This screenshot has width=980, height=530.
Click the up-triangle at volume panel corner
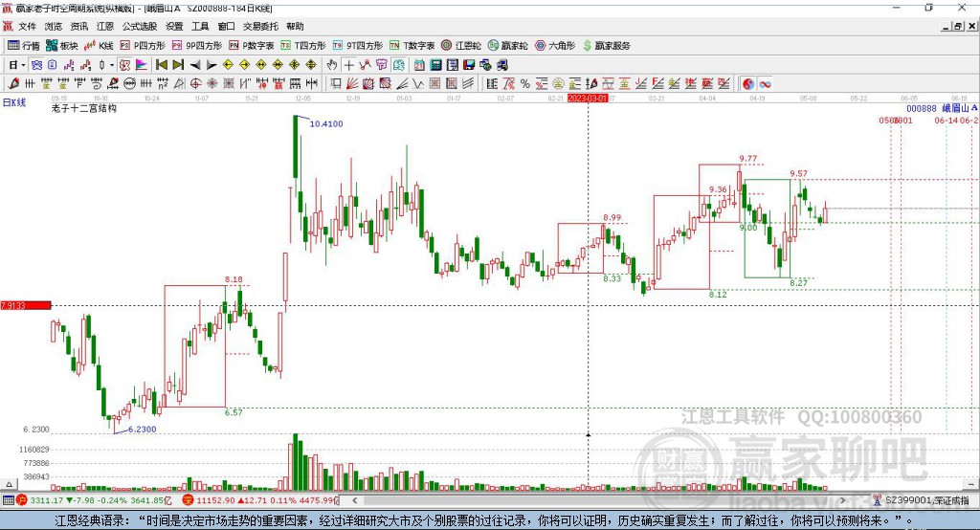pos(9,484)
